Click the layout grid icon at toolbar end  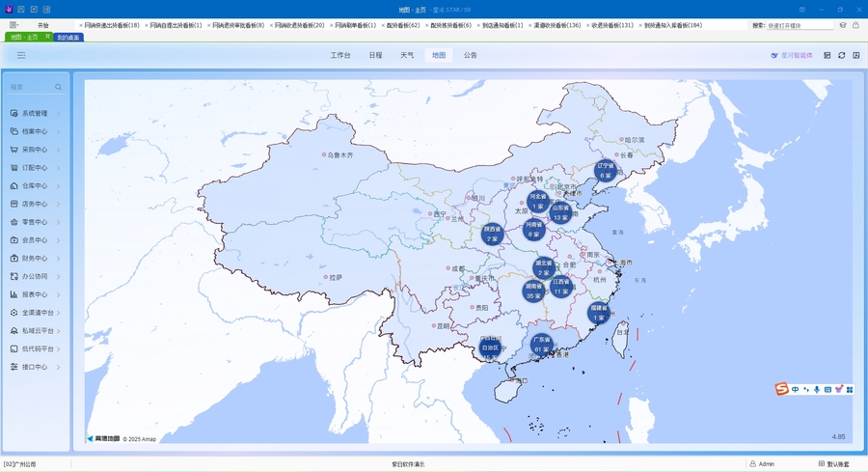click(855, 55)
